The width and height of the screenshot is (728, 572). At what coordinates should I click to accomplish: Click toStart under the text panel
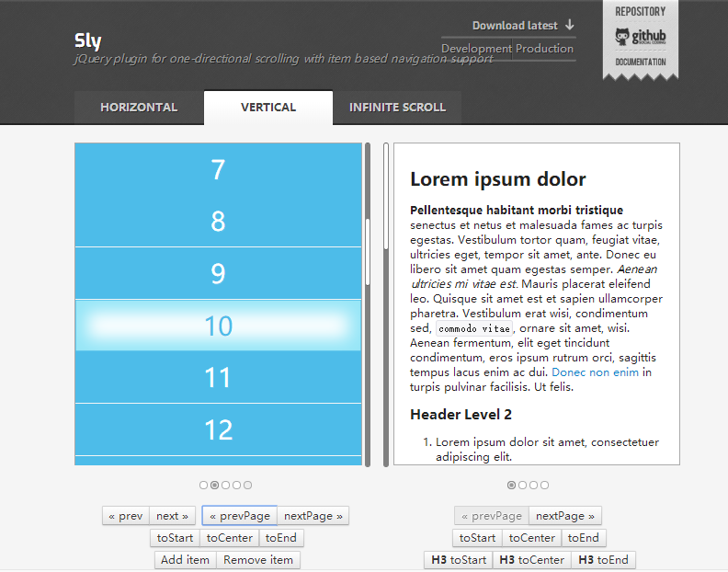(477, 538)
